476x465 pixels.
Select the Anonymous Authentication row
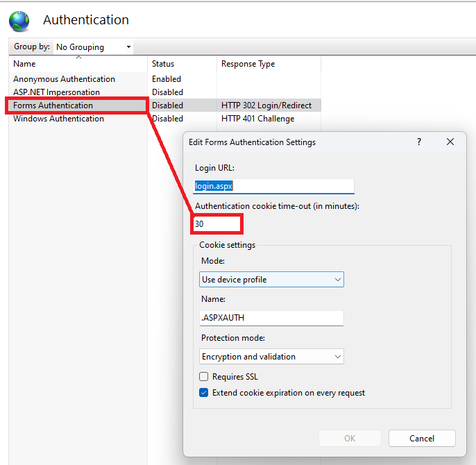click(64, 79)
